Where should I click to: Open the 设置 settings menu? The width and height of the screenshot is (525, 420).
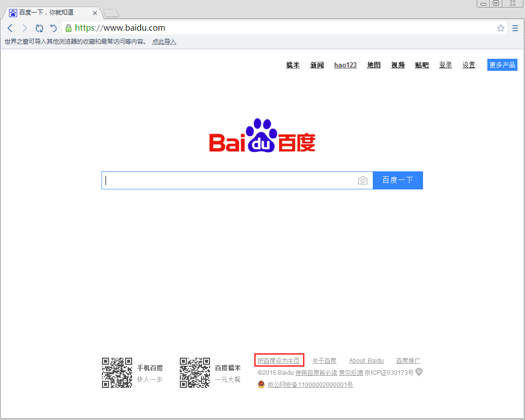(x=468, y=65)
